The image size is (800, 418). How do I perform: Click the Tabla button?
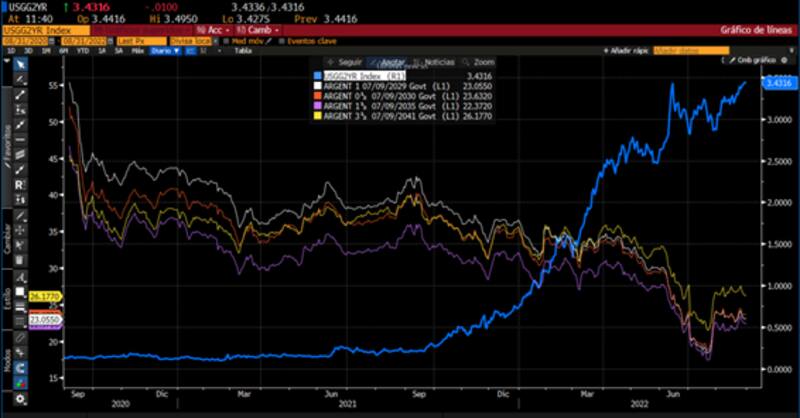click(x=243, y=50)
